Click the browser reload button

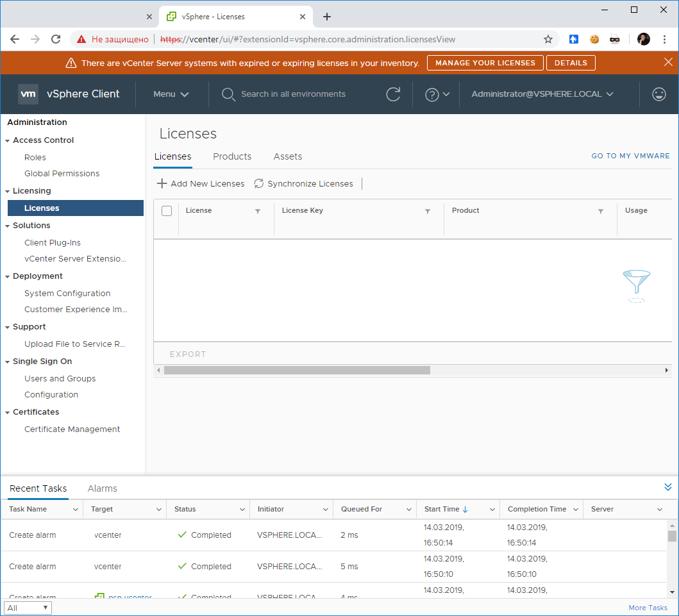click(x=56, y=39)
